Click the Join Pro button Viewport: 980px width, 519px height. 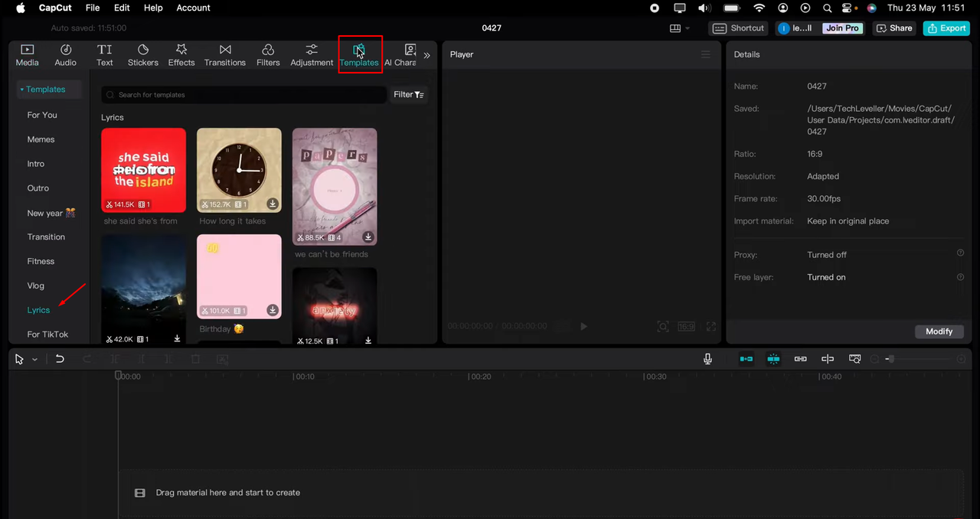pos(843,28)
